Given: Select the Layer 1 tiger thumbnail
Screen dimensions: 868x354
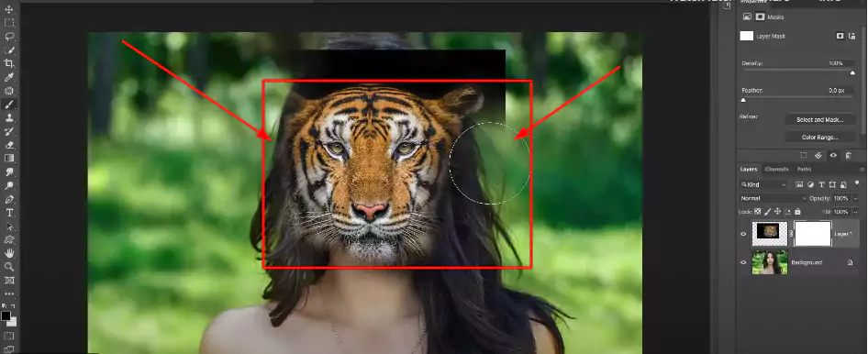Looking at the screenshot, I should [x=769, y=234].
